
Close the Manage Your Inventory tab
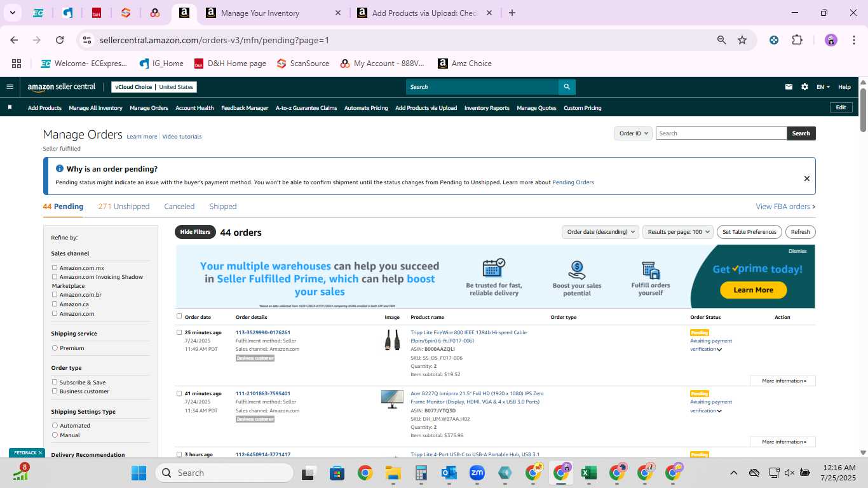pyautogui.click(x=338, y=13)
